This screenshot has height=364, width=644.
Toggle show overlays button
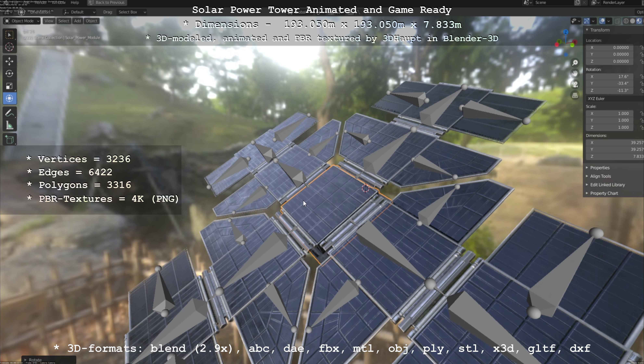tap(602, 21)
